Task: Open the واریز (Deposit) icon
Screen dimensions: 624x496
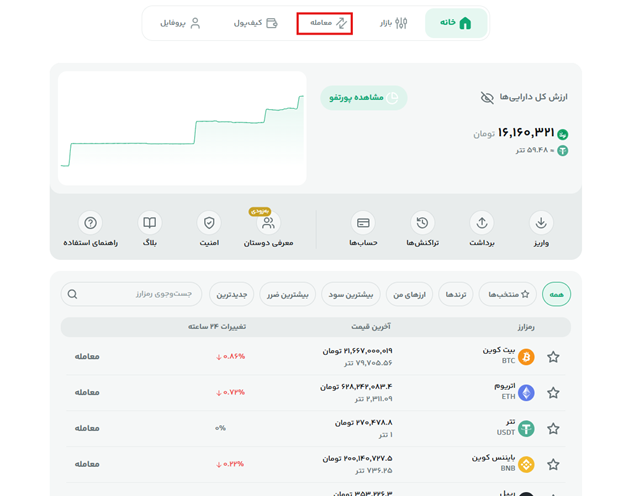Action: [x=541, y=223]
